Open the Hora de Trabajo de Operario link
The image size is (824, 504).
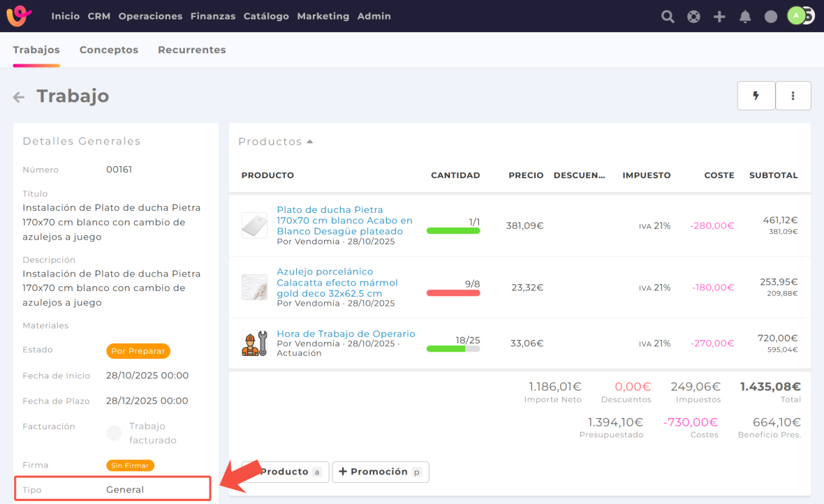pos(346,334)
